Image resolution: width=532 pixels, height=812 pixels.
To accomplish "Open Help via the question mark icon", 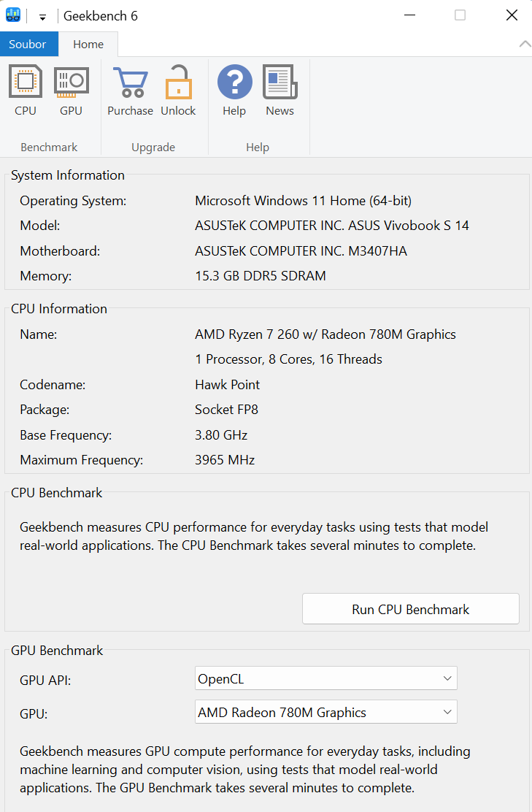I will (x=234, y=83).
